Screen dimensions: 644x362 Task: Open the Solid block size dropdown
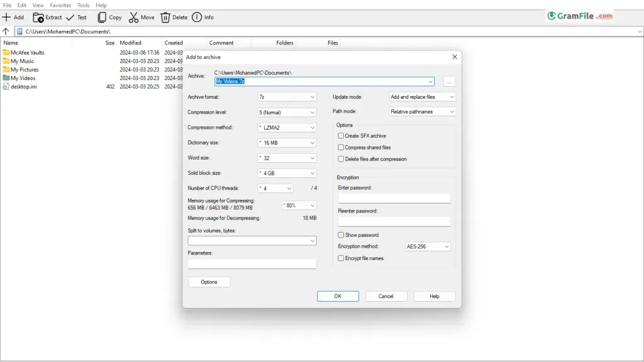pos(287,173)
